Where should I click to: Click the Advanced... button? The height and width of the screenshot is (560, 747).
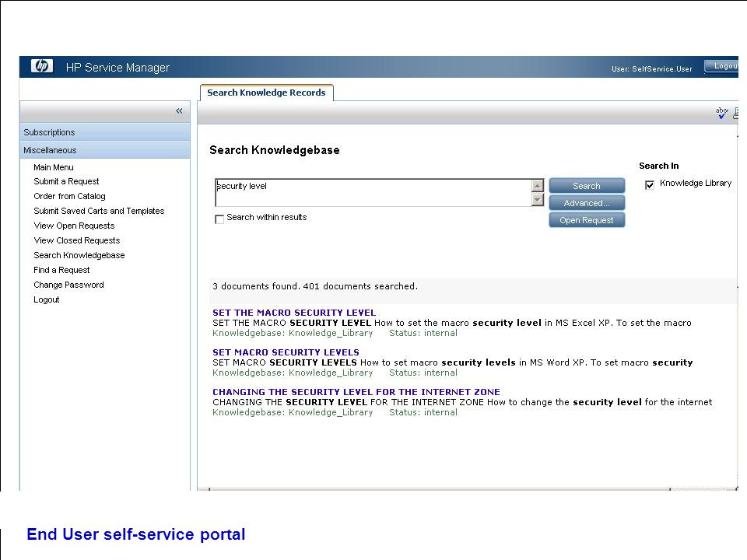587,203
